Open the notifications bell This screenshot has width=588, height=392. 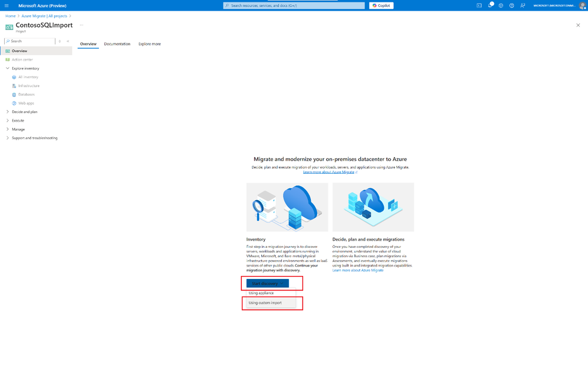tap(490, 5)
